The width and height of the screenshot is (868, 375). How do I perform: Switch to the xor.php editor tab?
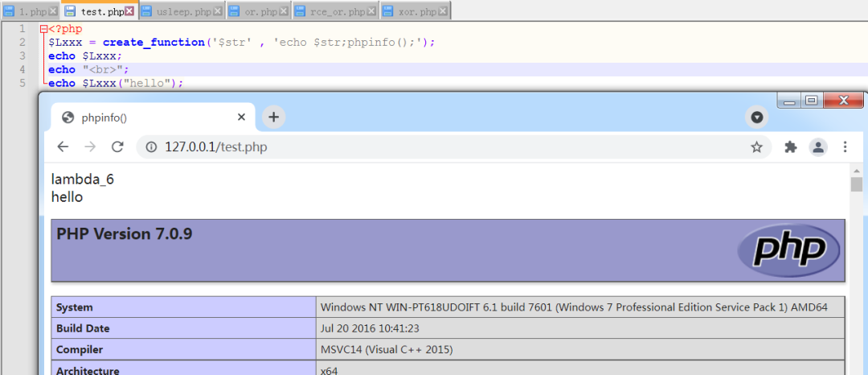point(416,11)
